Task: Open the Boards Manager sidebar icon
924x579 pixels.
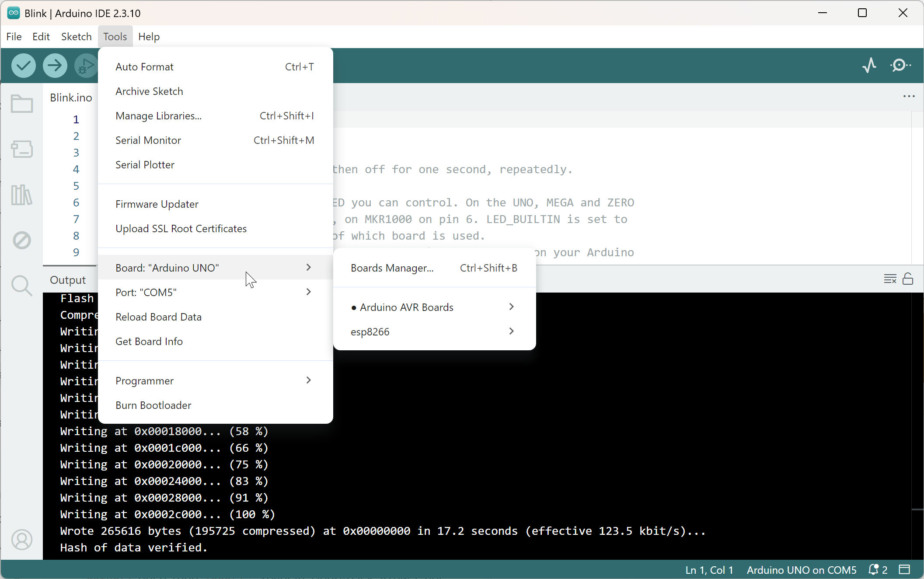Action: [x=22, y=149]
